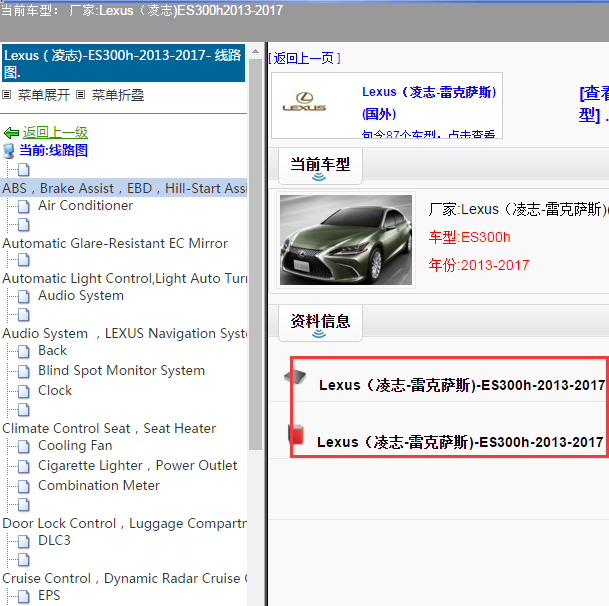This screenshot has width=609, height=606.
Task: Click the 菜单展开 expand-menu icon
Action: point(6,94)
